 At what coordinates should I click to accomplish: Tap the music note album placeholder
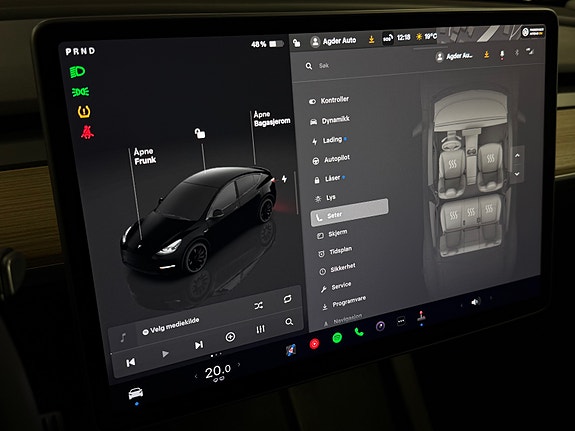click(123, 337)
